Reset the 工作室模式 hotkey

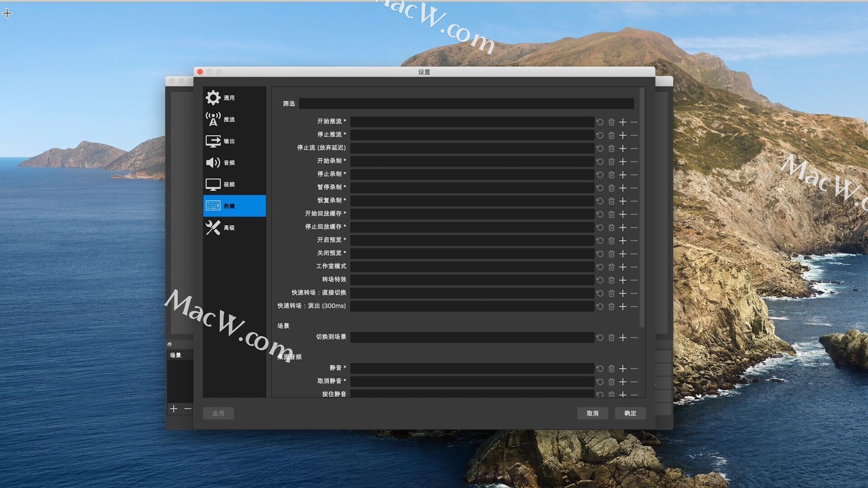coord(600,267)
